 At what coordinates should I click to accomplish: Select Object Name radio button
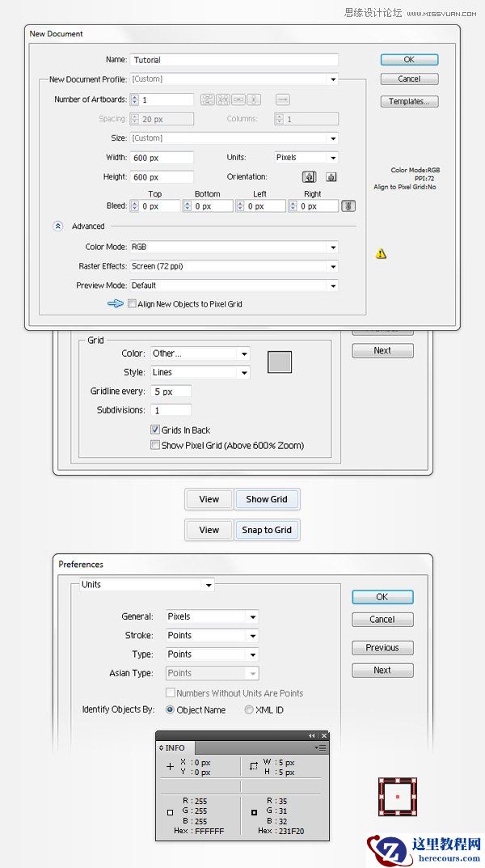[171, 709]
